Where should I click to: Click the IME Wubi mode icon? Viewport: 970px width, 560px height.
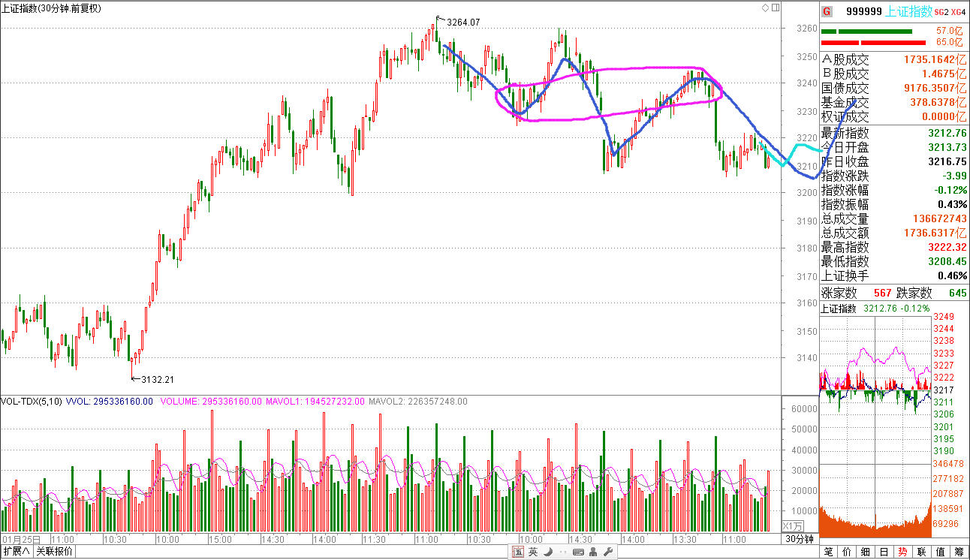coord(517,552)
